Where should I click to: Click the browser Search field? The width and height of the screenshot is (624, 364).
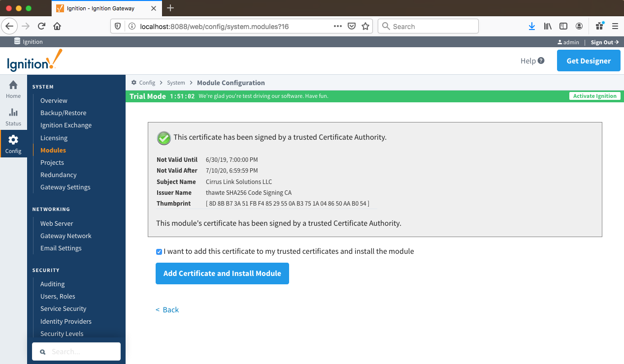tap(428, 26)
